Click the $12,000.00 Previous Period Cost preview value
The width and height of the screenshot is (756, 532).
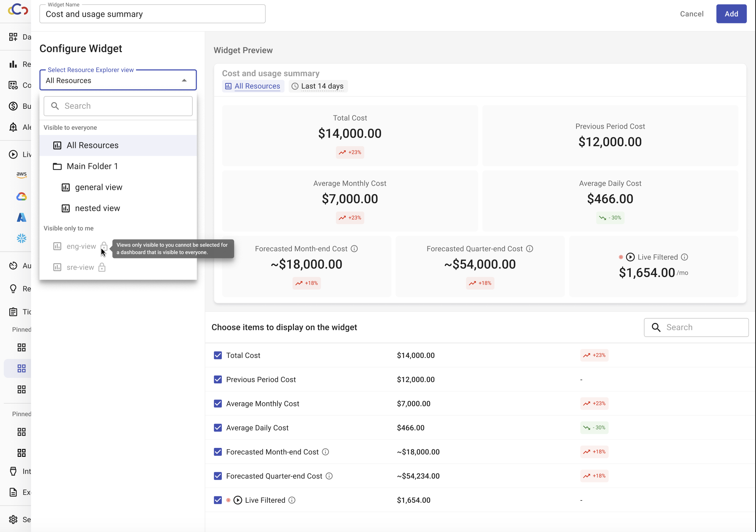tap(610, 142)
